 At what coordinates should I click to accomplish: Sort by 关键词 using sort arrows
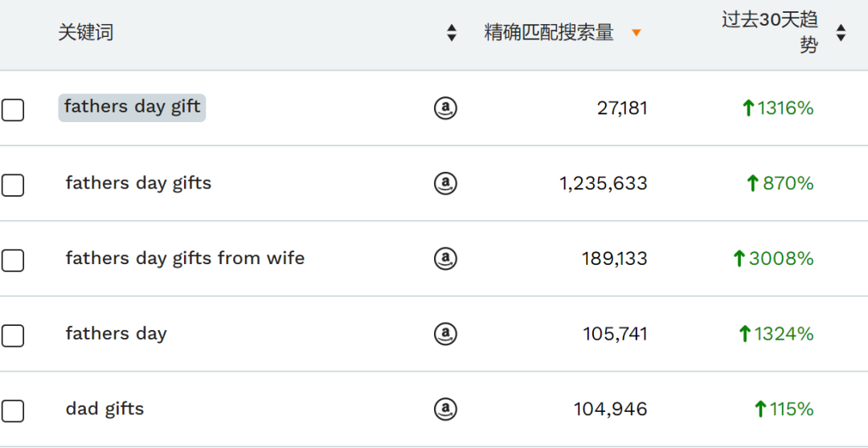tap(452, 33)
